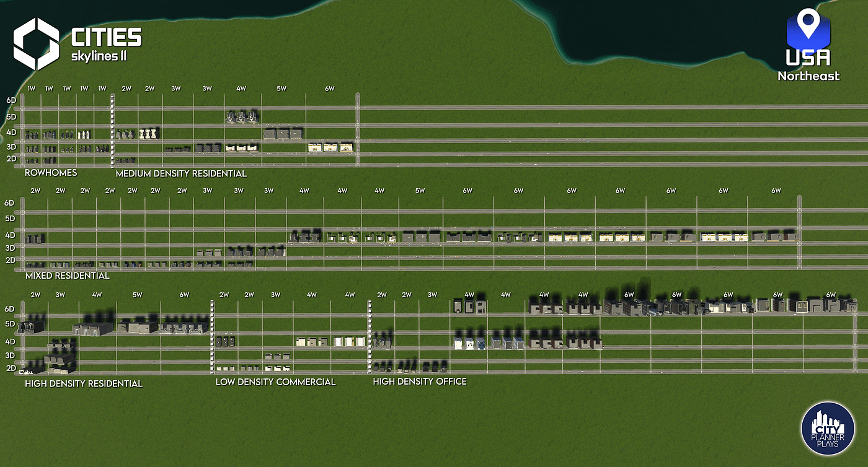Click the 2D row label in the Rowhomes section
The image size is (868, 467).
(11, 159)
